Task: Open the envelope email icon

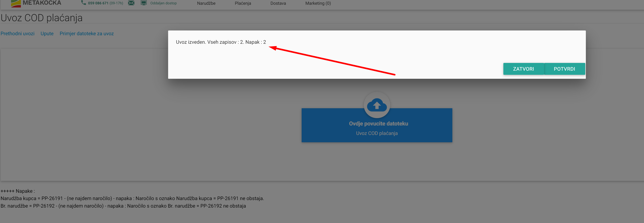Action: tap(131, 3)
